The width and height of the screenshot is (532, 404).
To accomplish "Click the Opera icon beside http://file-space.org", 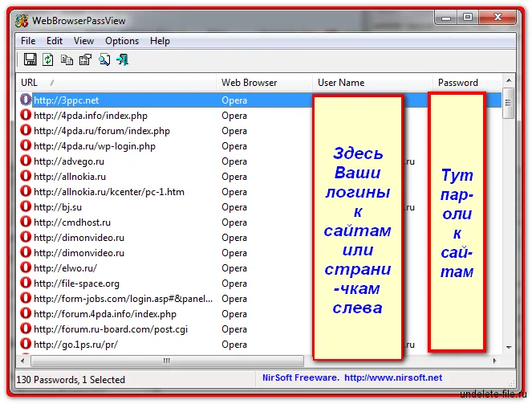I will [x=26, y=283].
